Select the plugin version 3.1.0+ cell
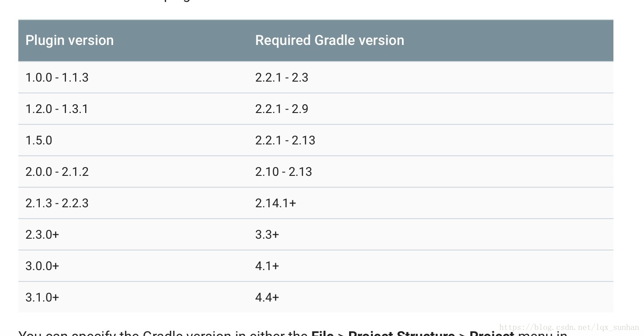This screenshot has width=644, height=336. click(42, 298)
